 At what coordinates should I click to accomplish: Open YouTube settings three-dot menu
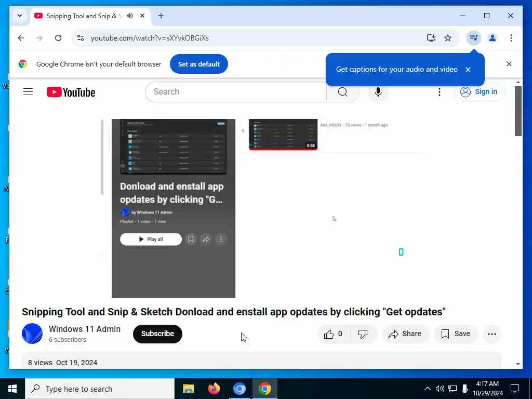tap(440, 92)
